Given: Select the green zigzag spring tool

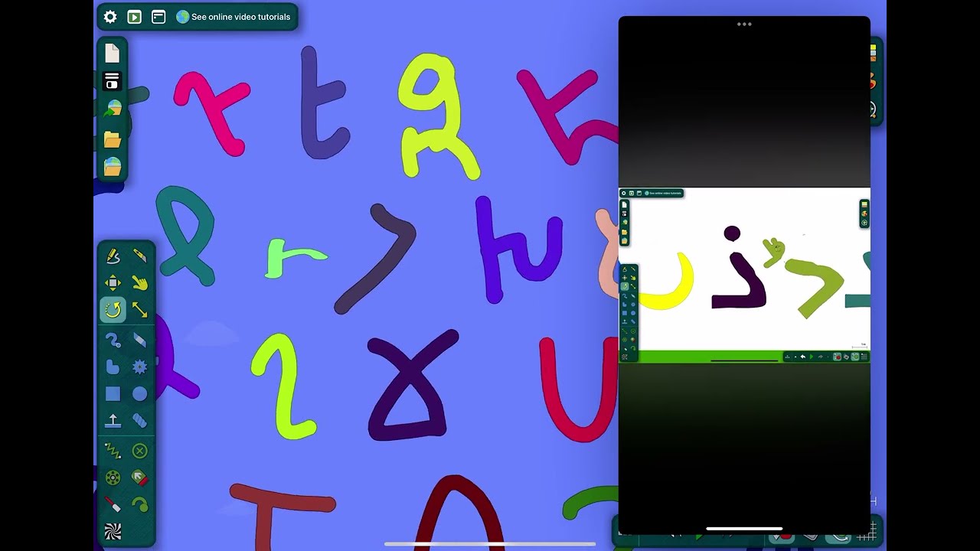Looking at the screenshot, I should (113, 451).
